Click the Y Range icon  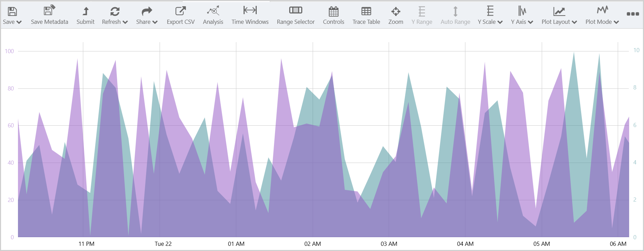(422, 11)
